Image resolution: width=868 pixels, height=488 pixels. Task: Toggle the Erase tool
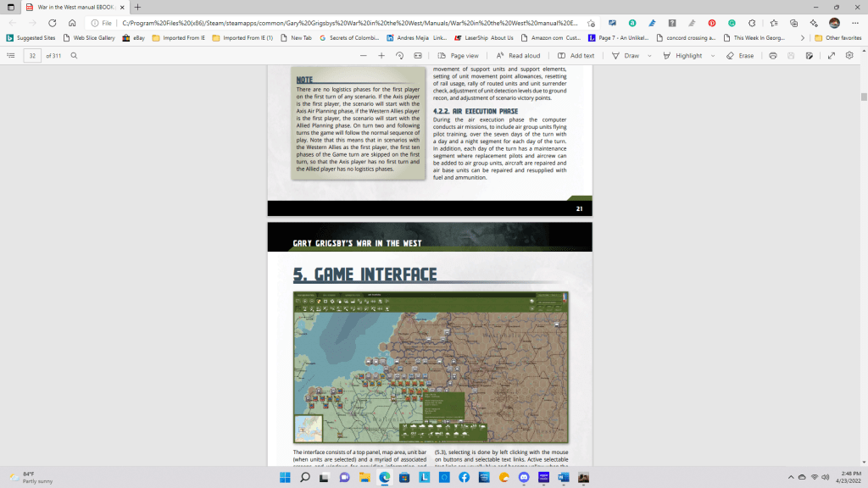click(x=740, y=55)
